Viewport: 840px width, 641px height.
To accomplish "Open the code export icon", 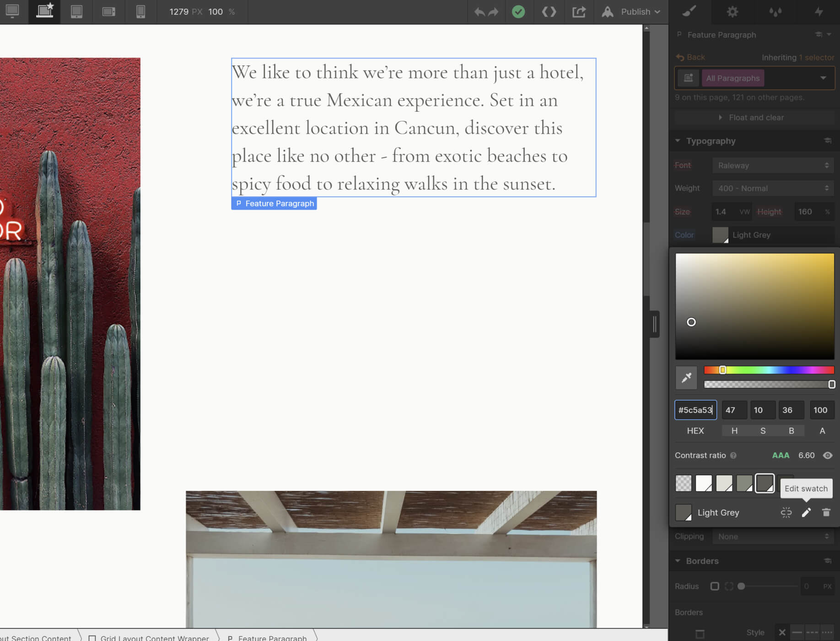I will (x=549, y=12).
